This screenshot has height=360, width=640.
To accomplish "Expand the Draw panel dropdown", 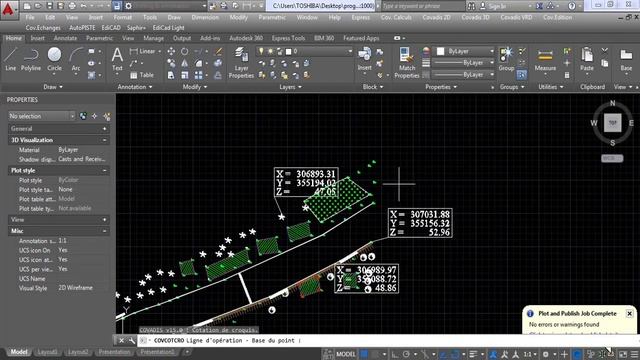I will click(53, 87).
